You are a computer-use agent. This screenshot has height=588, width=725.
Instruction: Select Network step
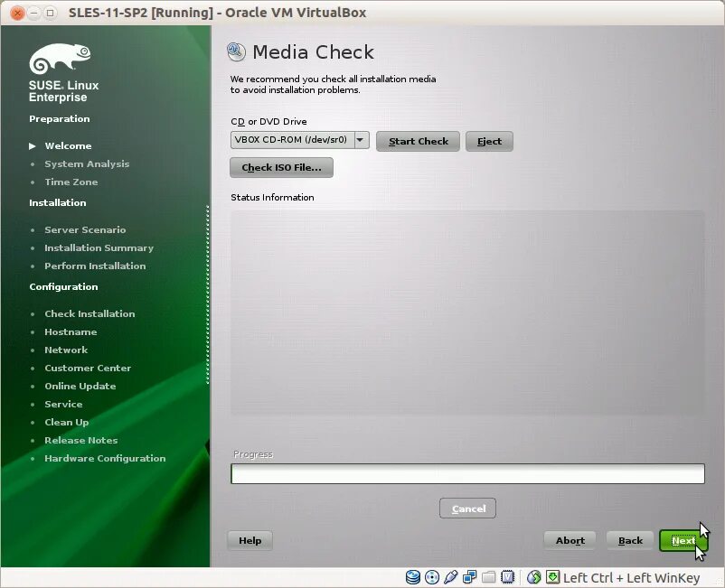[66, 350]
